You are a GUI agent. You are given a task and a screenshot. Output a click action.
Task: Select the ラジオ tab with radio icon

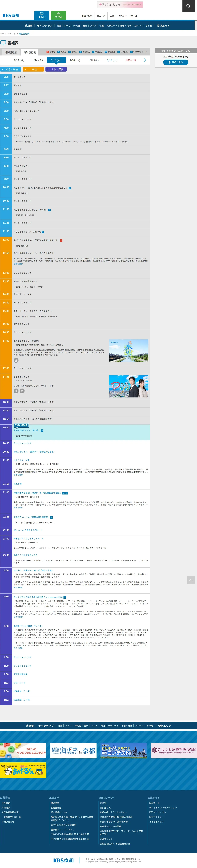tap(58, 15)
